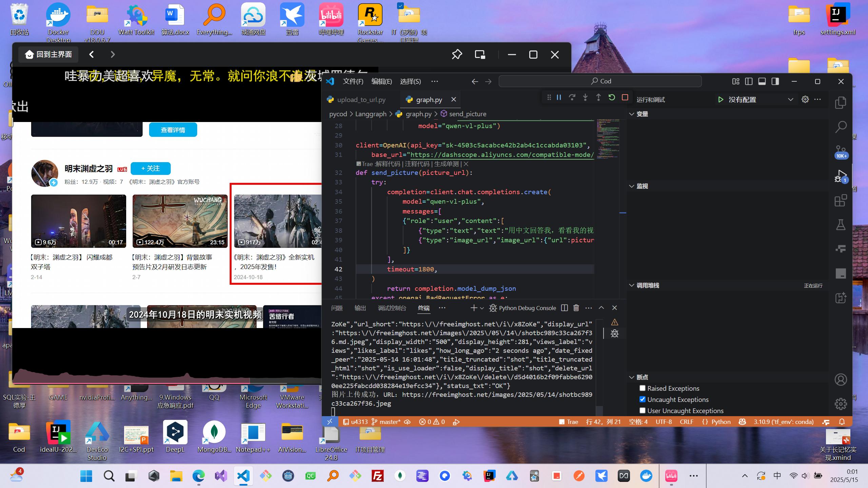Viewport: 868px width, 488px height.
Task: Open 闪耀成都双子塔 video thumbnail
Action: pyautogui.click(x=78, y=221)
